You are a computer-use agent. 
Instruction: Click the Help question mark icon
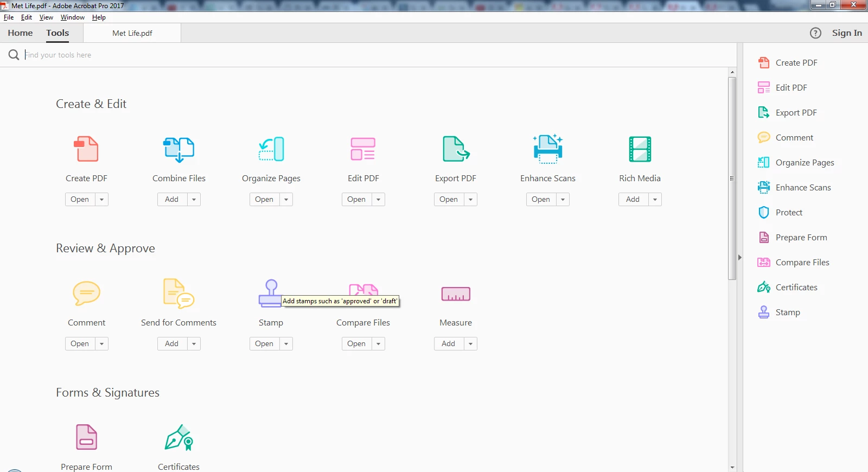click(815, 33)
